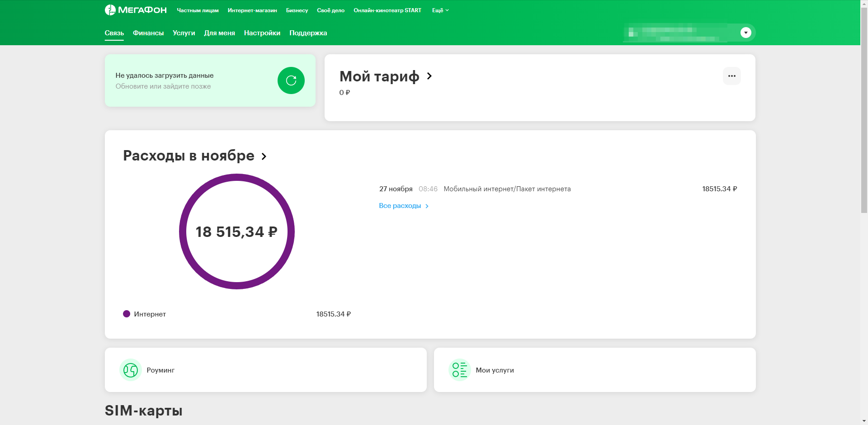This screenshot has height=425, width=868.
Task: Click the vertical page scrollbar
Action: (x=864, y=110)
